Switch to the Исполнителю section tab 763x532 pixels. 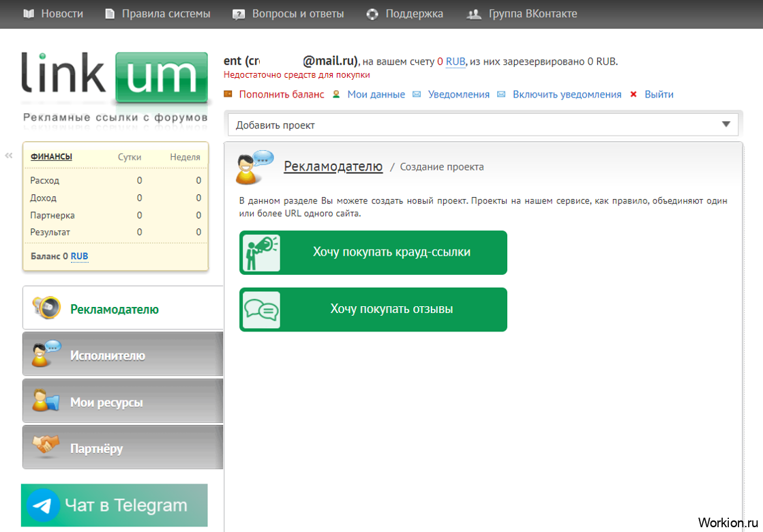[123, 355]
